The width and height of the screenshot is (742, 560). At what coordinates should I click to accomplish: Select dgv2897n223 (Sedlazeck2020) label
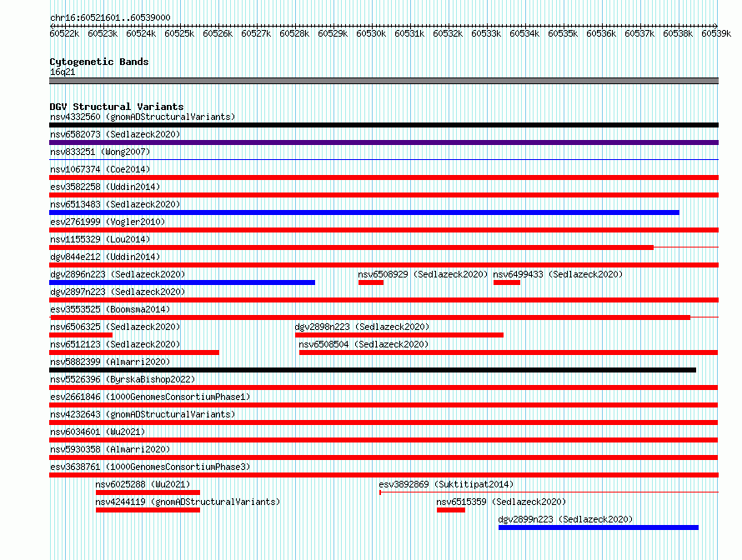pos(118,292)
